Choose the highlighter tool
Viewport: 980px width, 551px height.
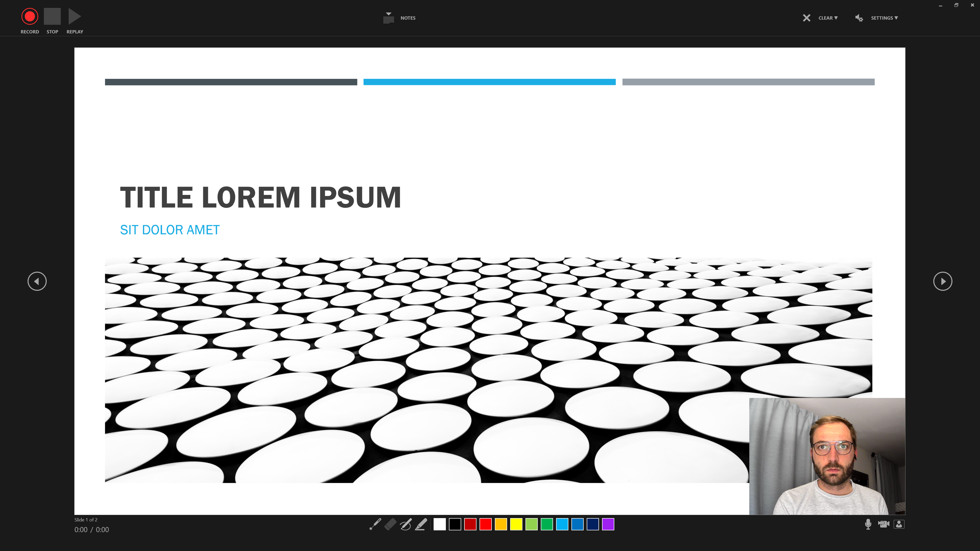421,524
